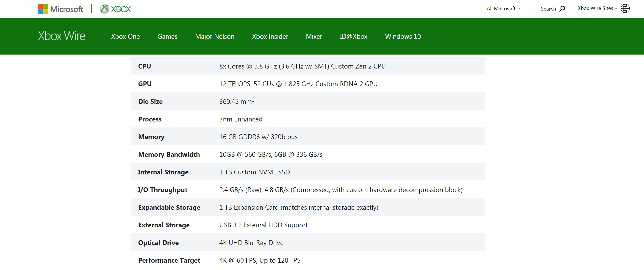644x270 pixels.
Task: Click the Microsoft logo
Action: (x=61, y=9)
